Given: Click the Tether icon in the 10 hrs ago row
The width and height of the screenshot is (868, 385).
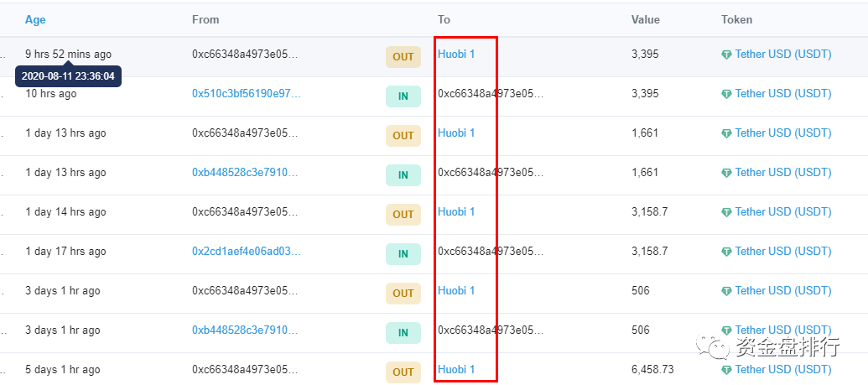Looking at the screenshot, I should (726, 94).
